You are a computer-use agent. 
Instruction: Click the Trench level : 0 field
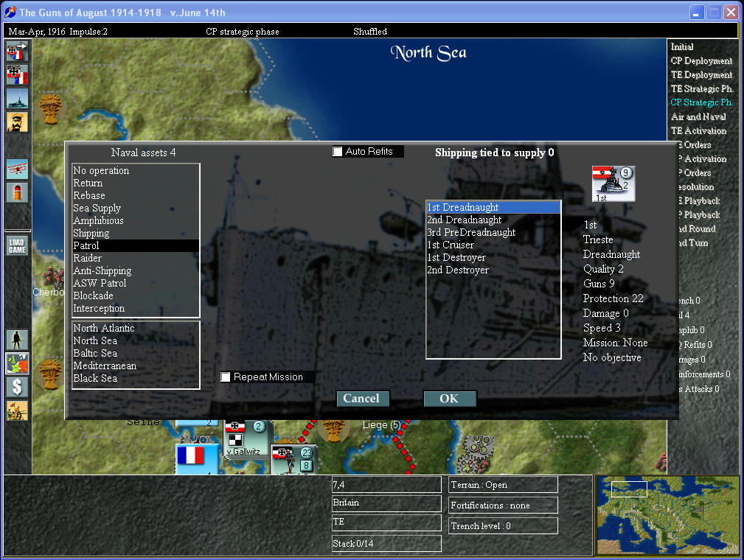point(503,526)
